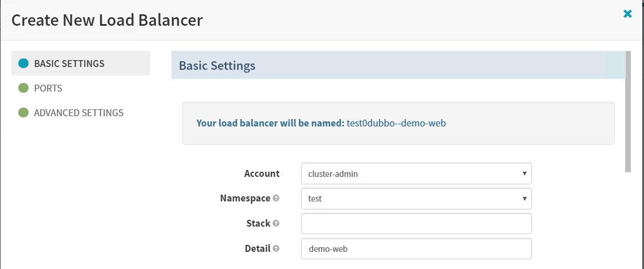Click the Create New Load Balancer title
The image size is (644, 269).
pyautogui.click(x=107, y=21)
